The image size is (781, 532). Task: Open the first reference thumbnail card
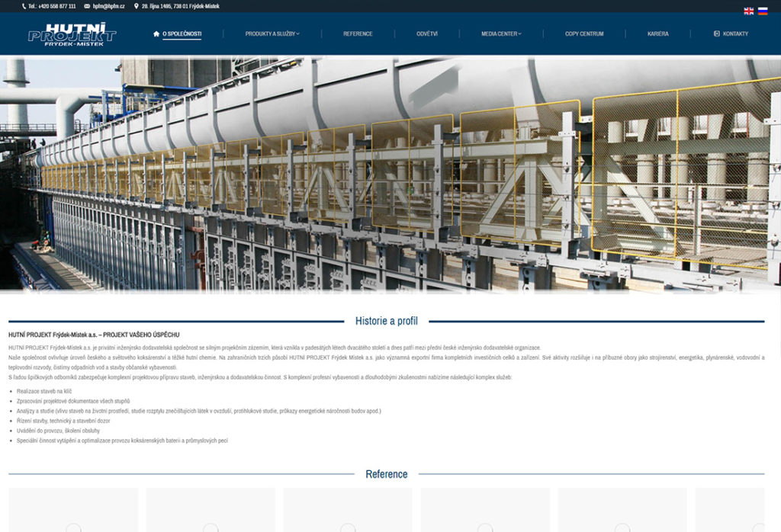(73, 510)
